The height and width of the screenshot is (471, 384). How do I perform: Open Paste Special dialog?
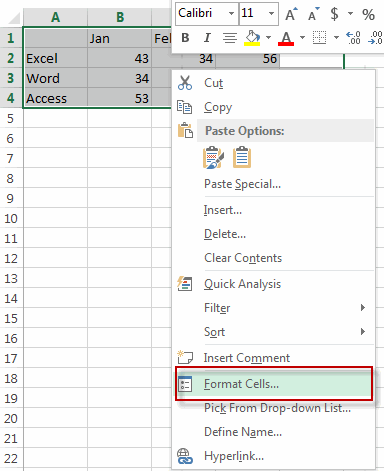pyautogui.click(x=273, y=184)
